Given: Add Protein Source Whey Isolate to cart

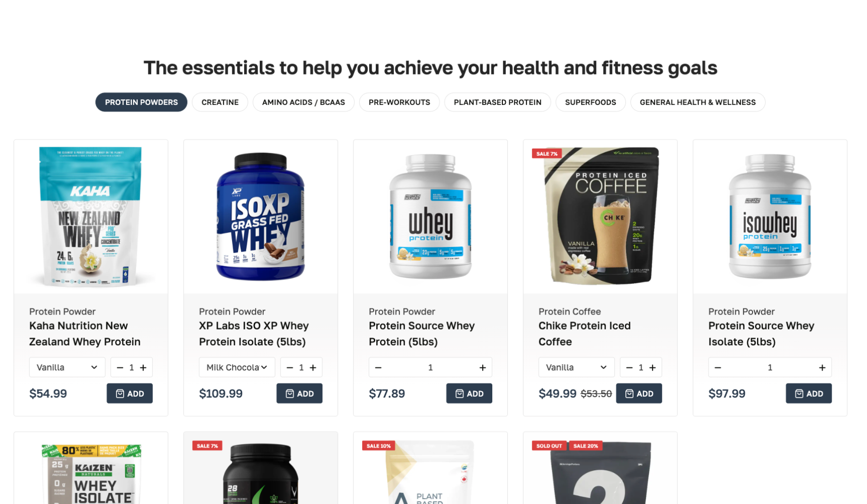Looking at the screenshot, I should [808, 394].
